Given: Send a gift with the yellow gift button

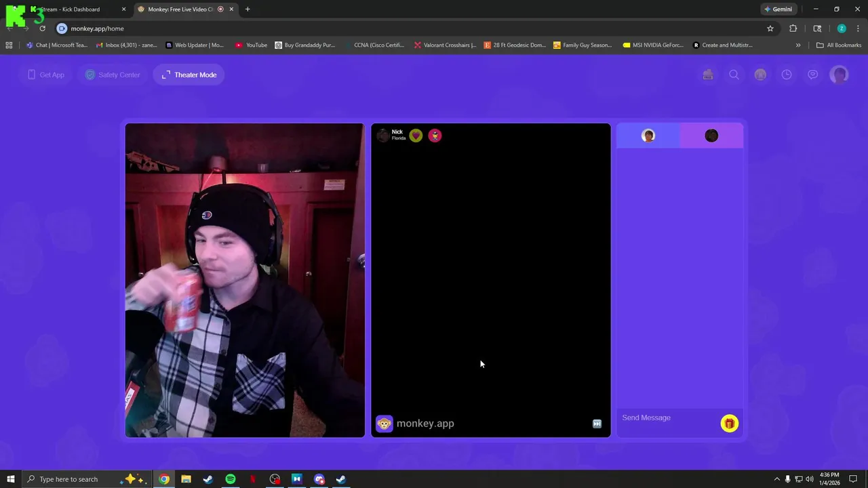Looking at the screenshot, I should [x=729, y=424].
